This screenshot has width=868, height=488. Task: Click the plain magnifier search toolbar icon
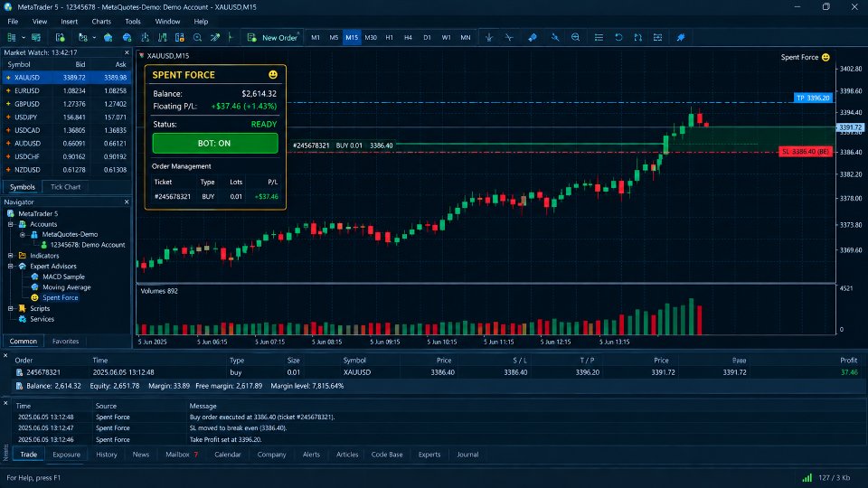pyautogui.click(x=197, y=38)
